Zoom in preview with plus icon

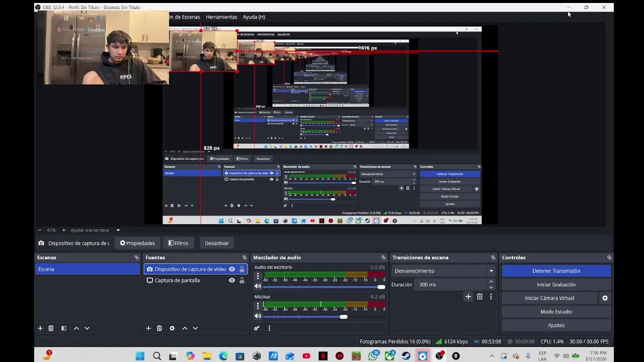click(63, 230)
